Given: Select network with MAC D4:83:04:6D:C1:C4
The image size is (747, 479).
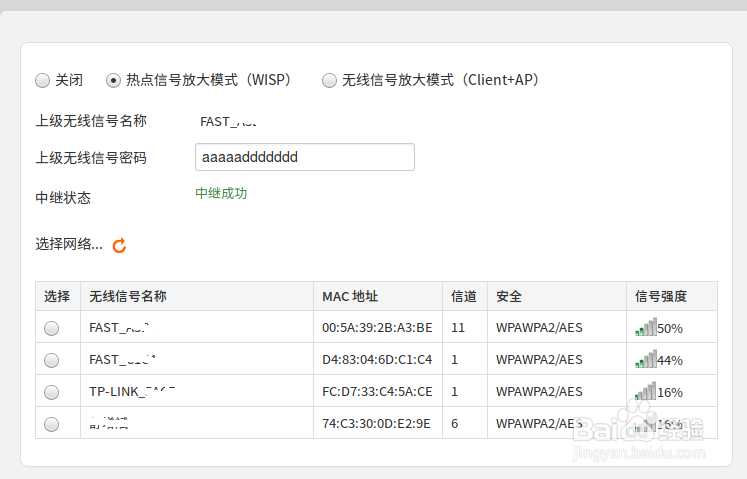Looking at the screenshot, I should [51, 360].
